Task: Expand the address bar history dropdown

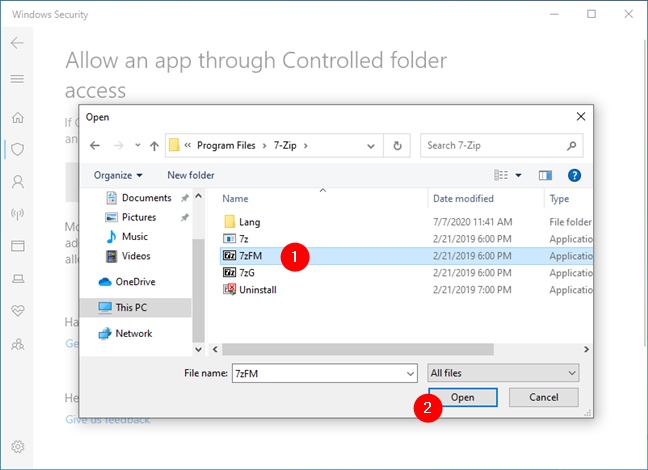Action: pos(371,146)
